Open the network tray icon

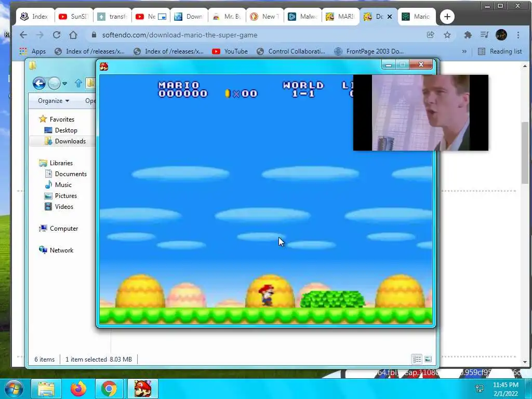coord(480,389)
